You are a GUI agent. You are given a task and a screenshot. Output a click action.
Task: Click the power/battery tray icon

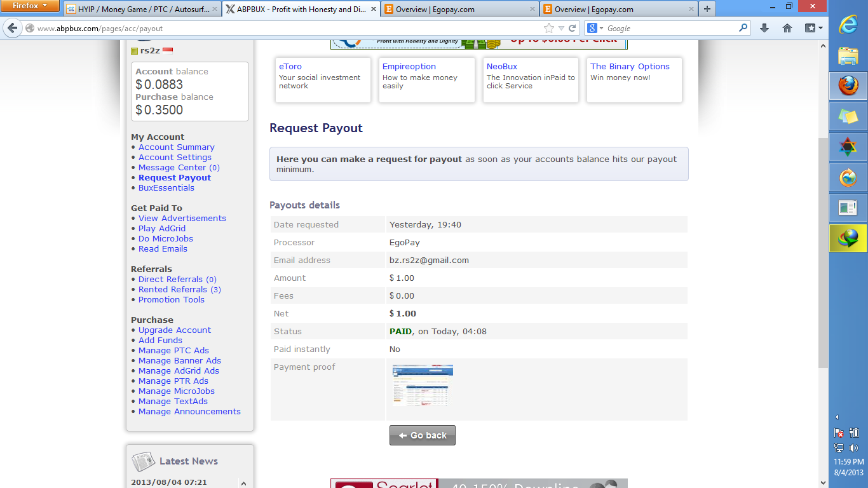(x=854, y=433)
